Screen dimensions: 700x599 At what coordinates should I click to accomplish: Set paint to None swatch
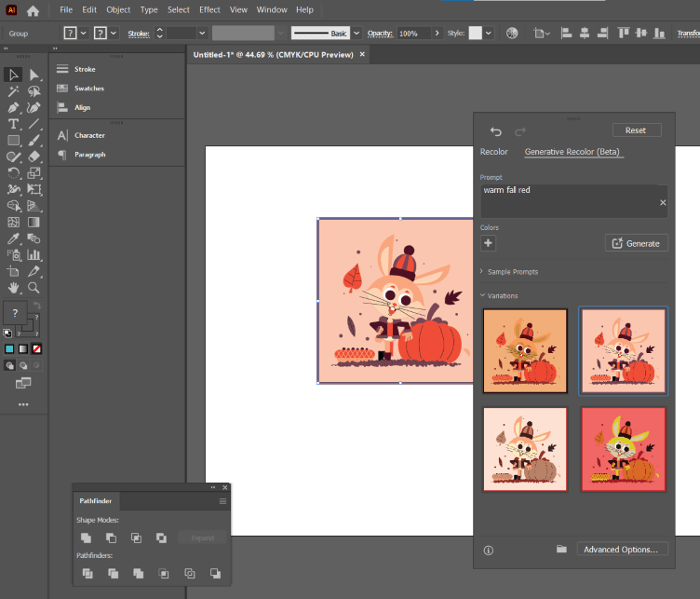36,349
